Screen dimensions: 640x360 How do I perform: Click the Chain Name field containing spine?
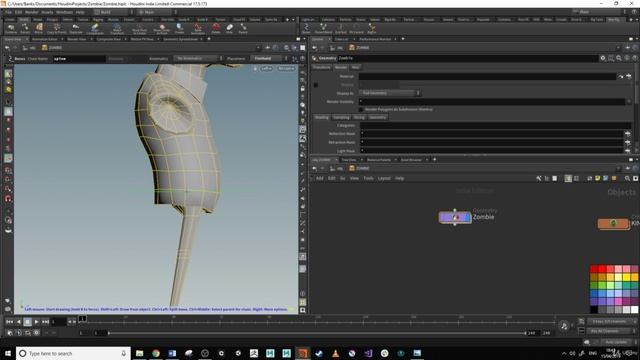click(79, 59)
